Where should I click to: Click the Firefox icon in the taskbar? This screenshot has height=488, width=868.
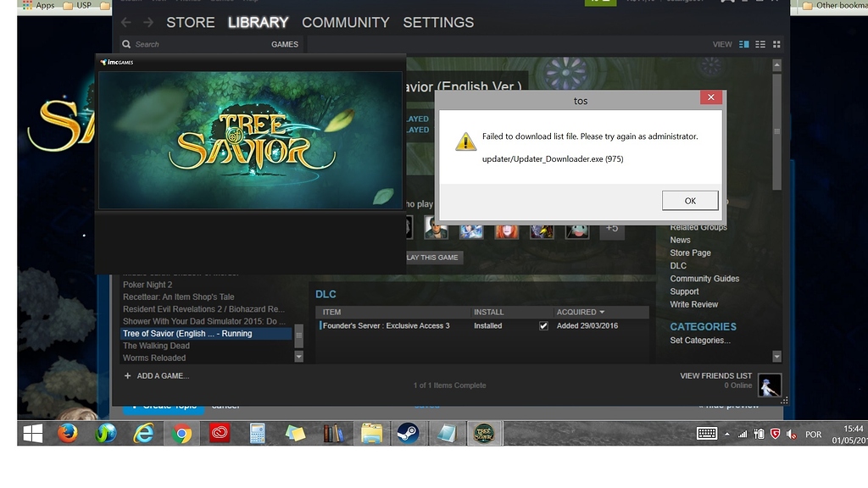pos(69,434)
